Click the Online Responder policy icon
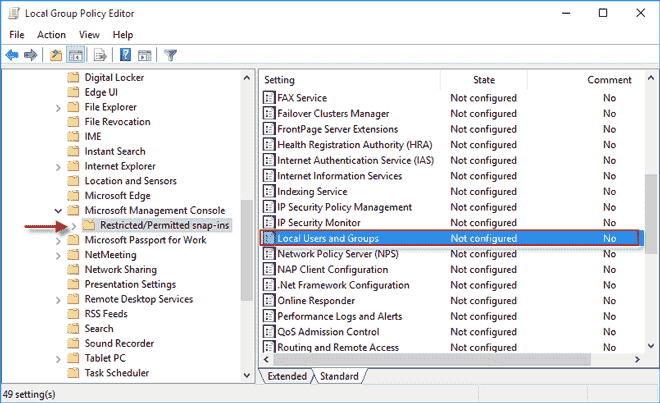This screenshot has height=403, width=660. (x=269, y=300)
